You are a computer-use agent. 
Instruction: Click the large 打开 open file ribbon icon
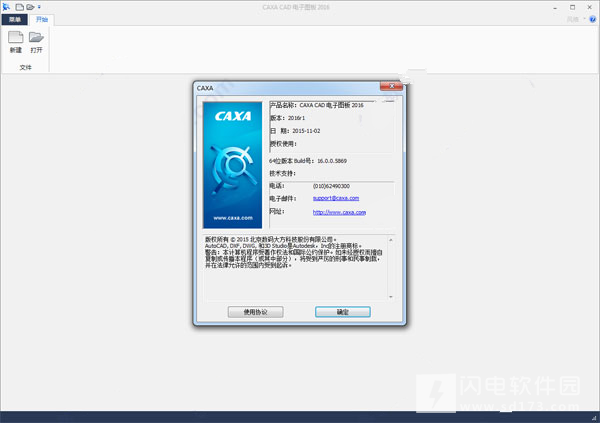click(36, 42)
